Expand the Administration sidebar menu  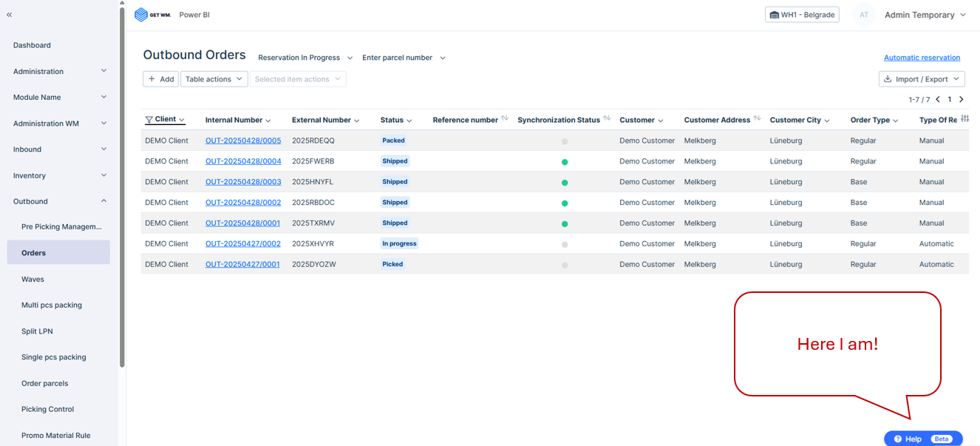[x=59, y=71]
